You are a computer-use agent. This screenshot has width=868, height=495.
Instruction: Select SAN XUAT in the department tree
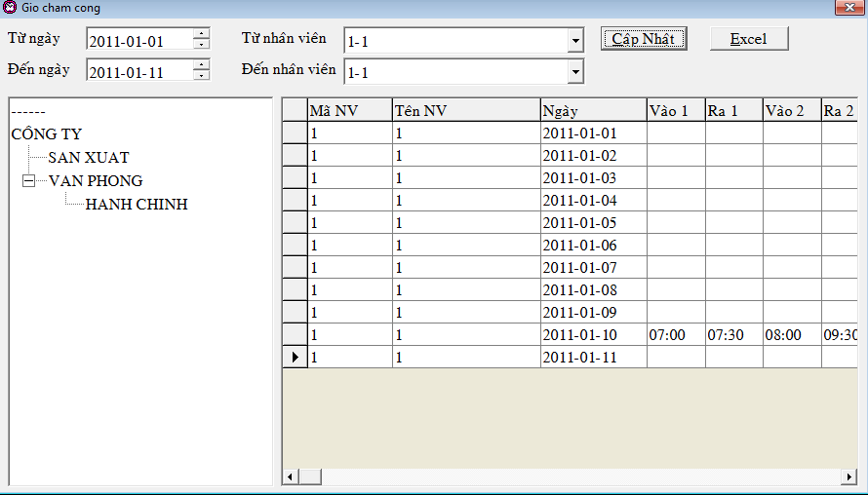tap(89, 158)
